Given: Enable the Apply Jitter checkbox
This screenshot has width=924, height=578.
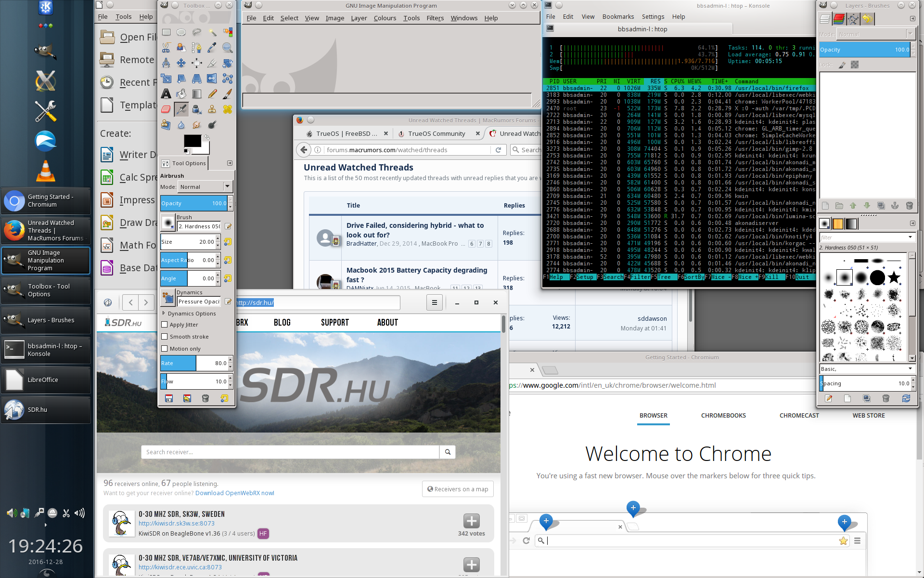Looking at the screenshot, I should (165, 325).
